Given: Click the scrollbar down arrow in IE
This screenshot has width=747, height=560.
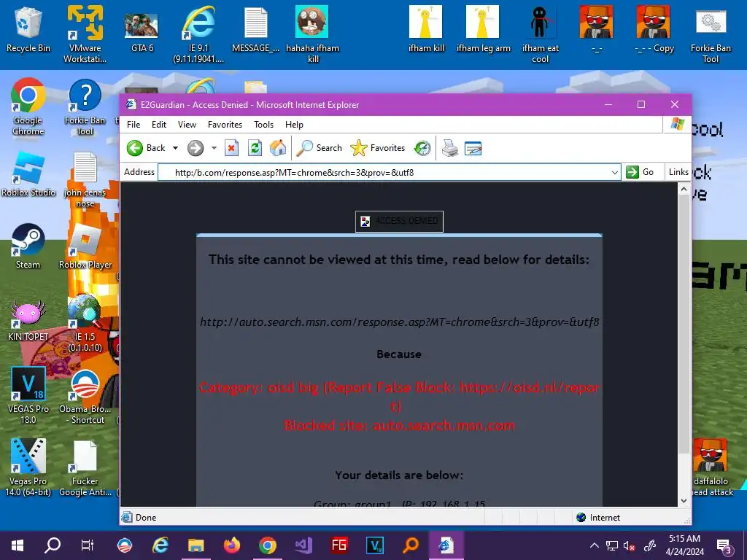Looking at the screenshot, I should 684,500.
